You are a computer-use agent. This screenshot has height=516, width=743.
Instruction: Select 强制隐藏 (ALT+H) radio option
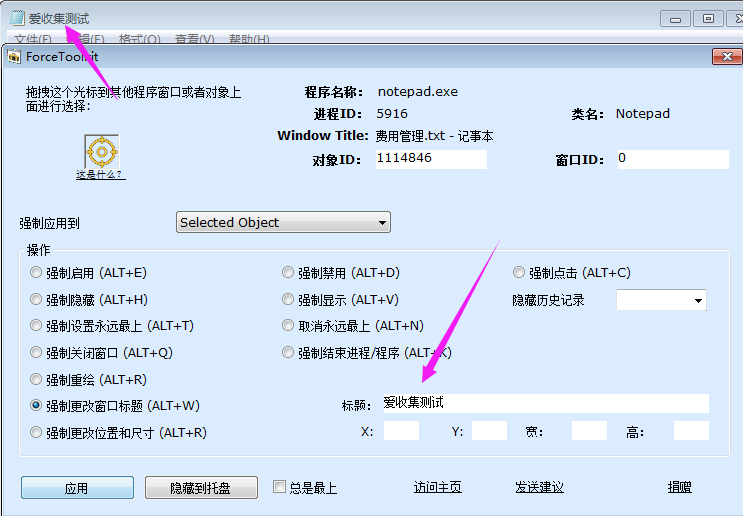37,300
